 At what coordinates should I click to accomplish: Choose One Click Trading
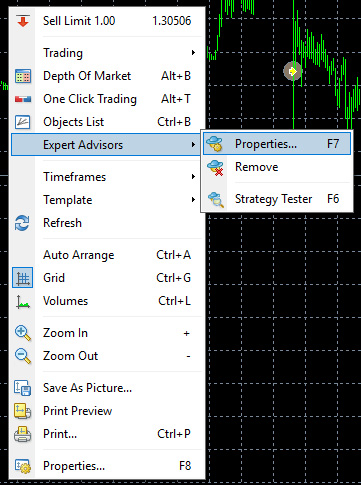click(x=108, y=99)
